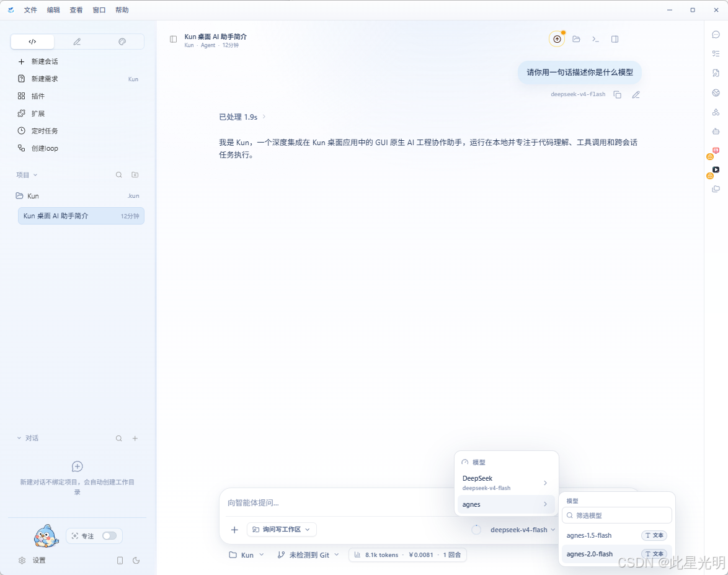Copy the user message
Viewport: 728px width, 575px height.
pos(617,95)
